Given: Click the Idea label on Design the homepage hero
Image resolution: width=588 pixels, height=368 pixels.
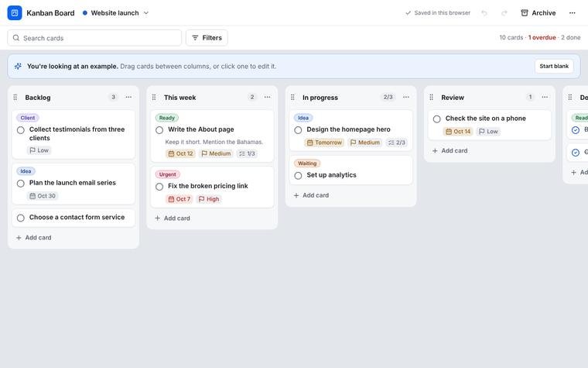Looking at the screenshot, I should [x=303, y=118].
